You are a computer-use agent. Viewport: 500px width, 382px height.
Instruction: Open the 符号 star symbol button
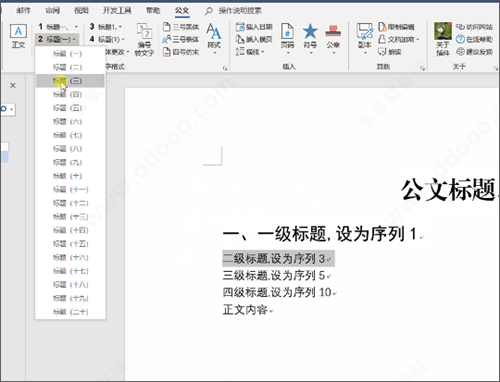point(310,39)
